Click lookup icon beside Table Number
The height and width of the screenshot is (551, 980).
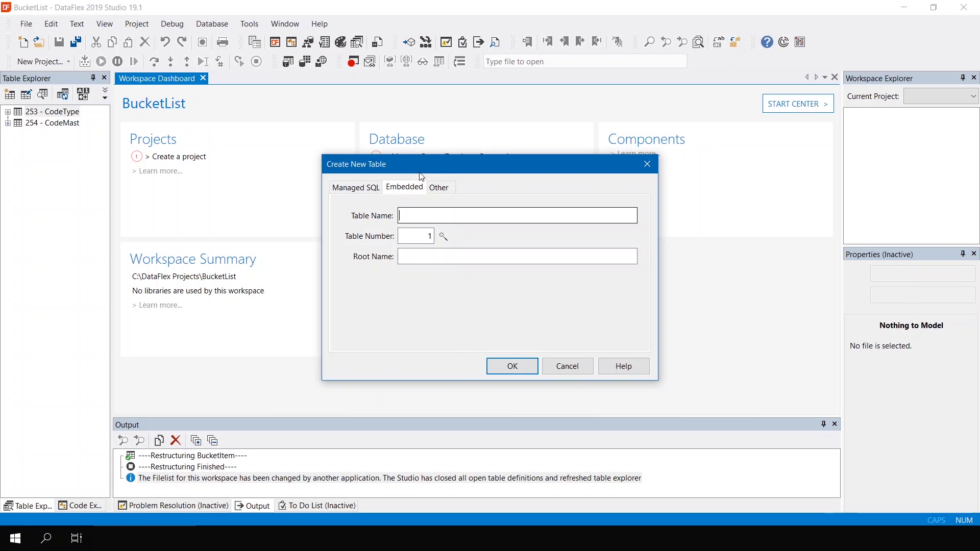pos(443,236)
